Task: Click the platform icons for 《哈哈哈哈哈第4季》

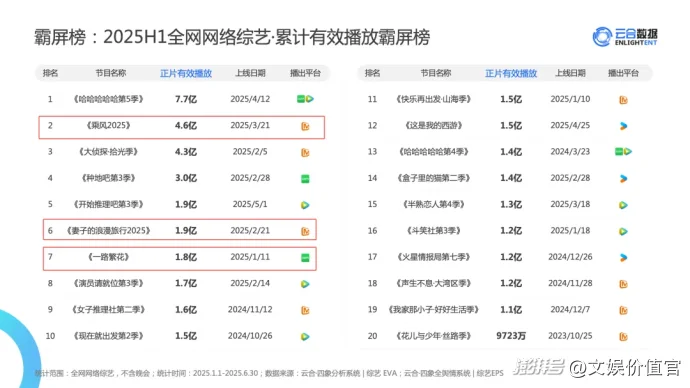Action: (x=623, y=152)
